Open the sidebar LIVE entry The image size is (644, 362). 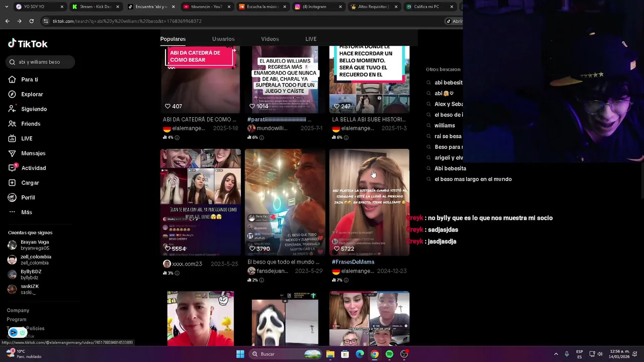point(26,138)
